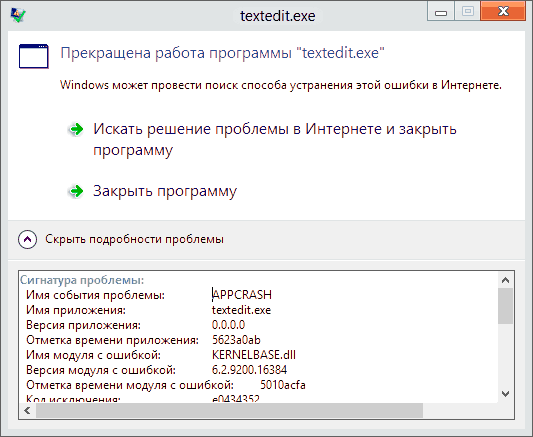Click the label 'Имя события проблемы:'
Viewport: 533px width, 437px height.
tap(96, 295)
